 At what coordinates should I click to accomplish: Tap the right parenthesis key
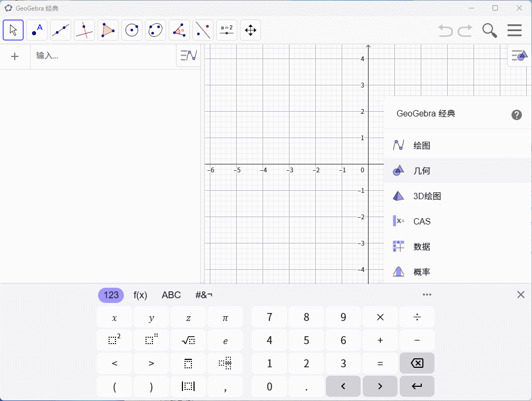point(151,386)
